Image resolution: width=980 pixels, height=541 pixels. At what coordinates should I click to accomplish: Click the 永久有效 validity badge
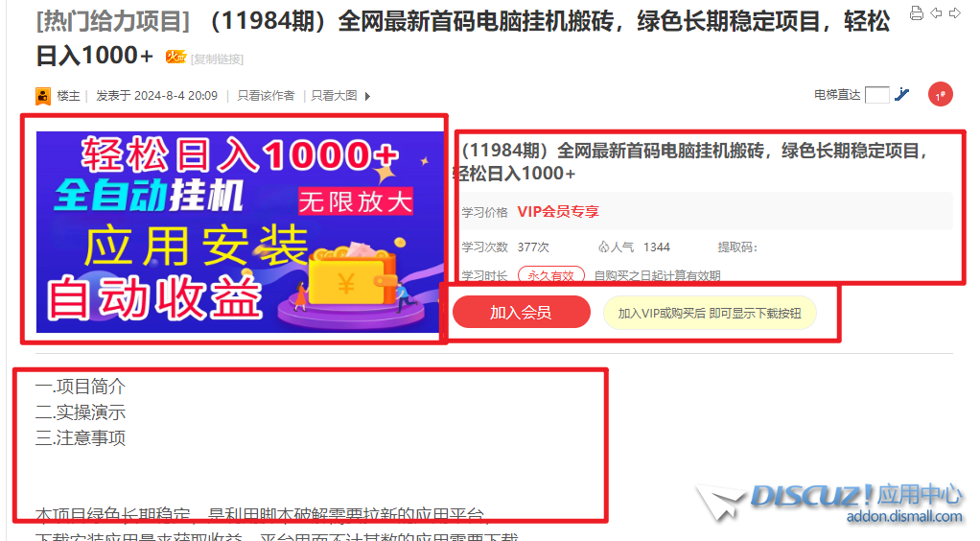[x=550, y=275]
